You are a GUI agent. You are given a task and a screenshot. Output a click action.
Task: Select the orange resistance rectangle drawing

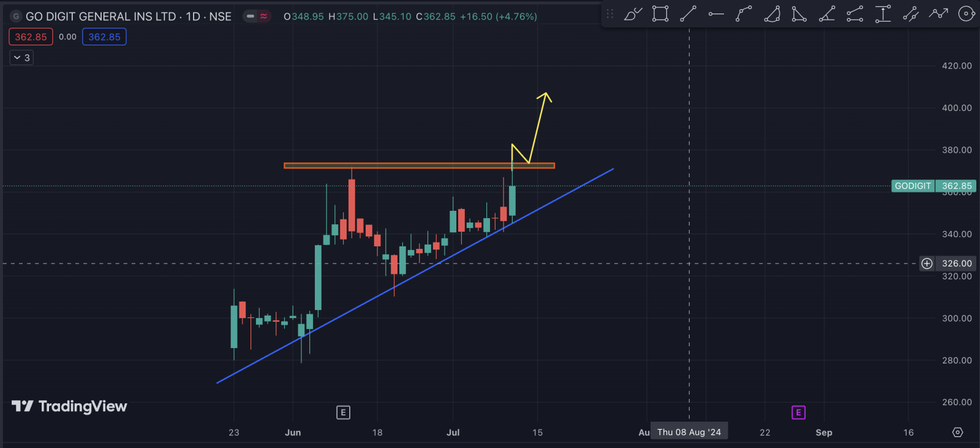pos(419,165)
